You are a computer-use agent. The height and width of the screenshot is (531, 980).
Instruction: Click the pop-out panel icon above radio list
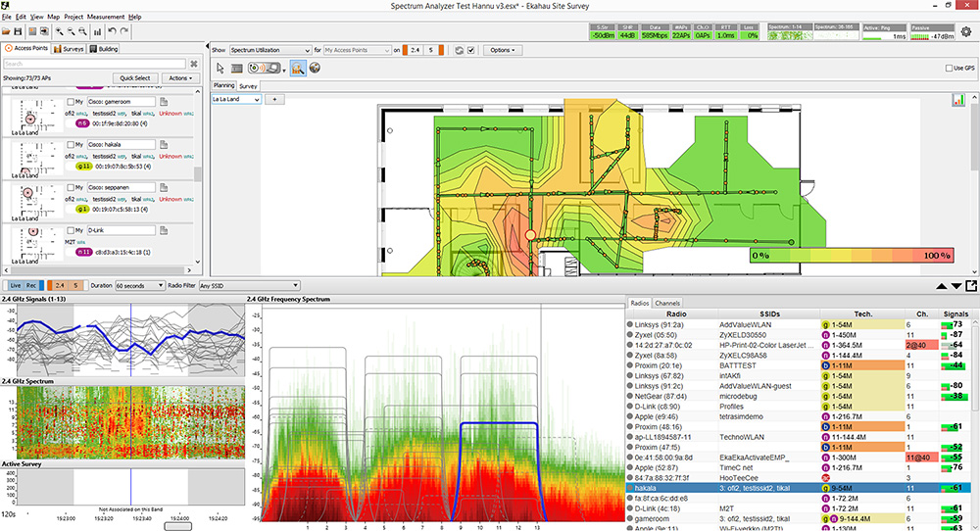[x=971, y=285]
